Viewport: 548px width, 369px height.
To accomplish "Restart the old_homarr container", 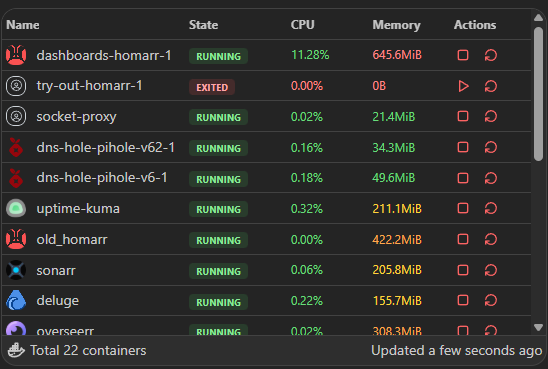I will [491, 239].
